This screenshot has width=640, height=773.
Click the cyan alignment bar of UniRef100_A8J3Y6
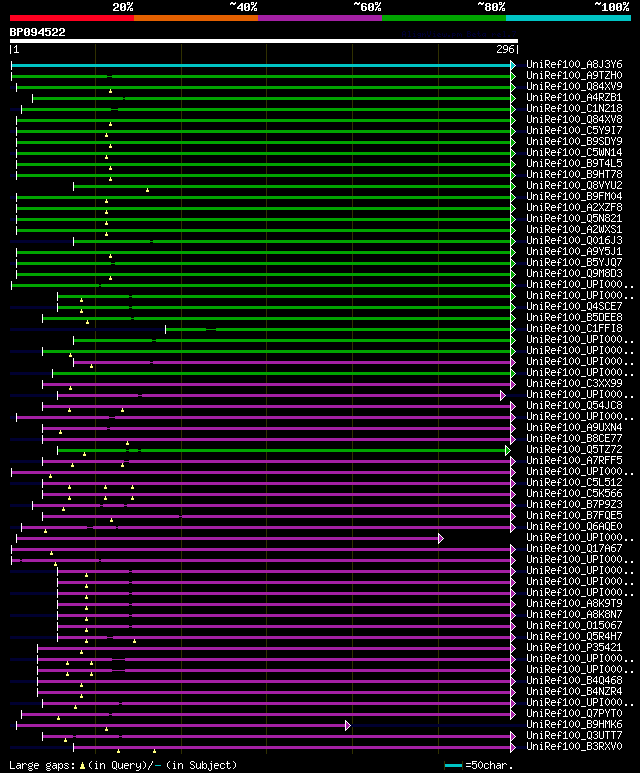click(x=261, y=65)
